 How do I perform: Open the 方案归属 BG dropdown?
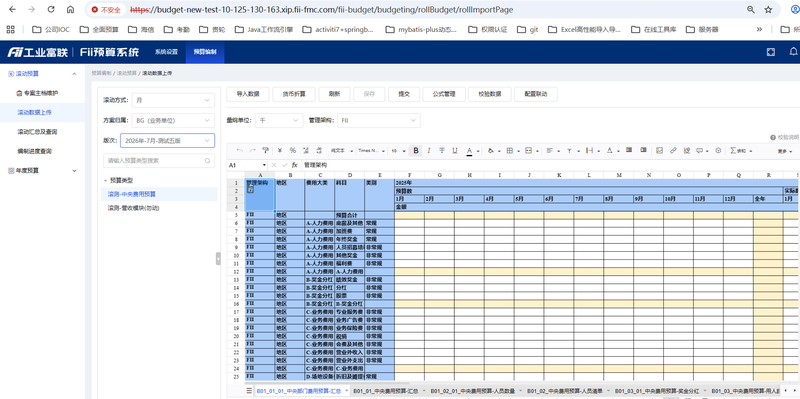pyautogui.click(x=173, y=121)
